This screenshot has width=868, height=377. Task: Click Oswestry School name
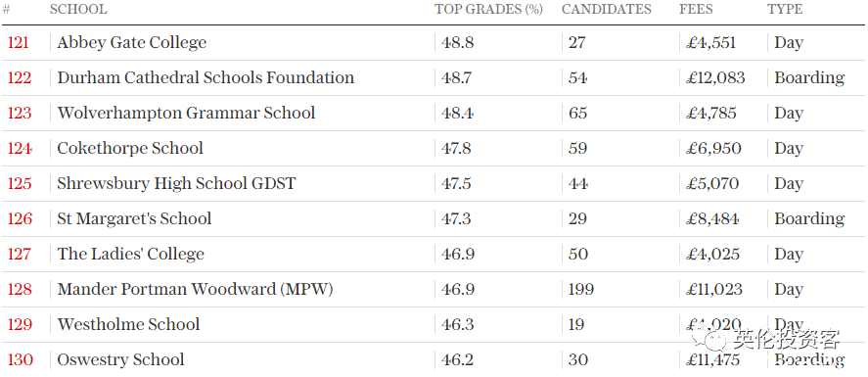(x=120, y=359)
